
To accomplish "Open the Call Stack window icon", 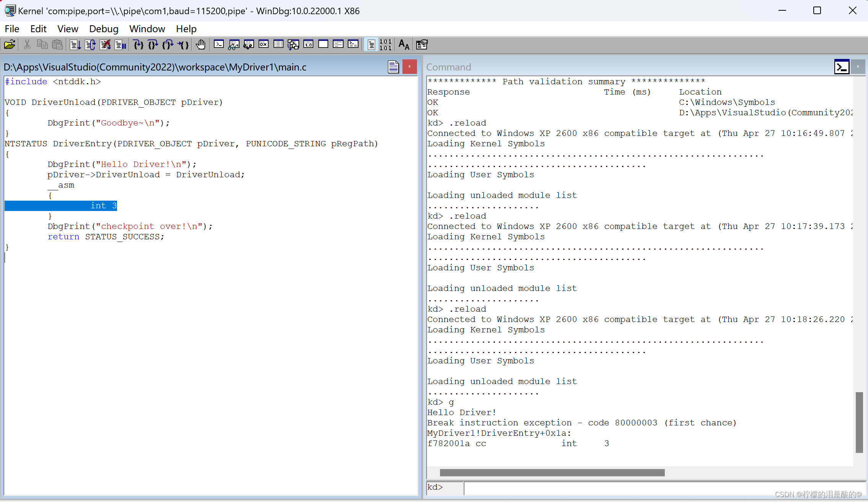I will point(293,45).
